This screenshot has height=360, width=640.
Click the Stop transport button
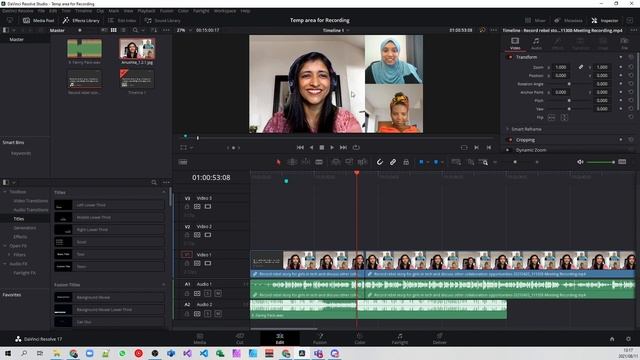(322, 147)
